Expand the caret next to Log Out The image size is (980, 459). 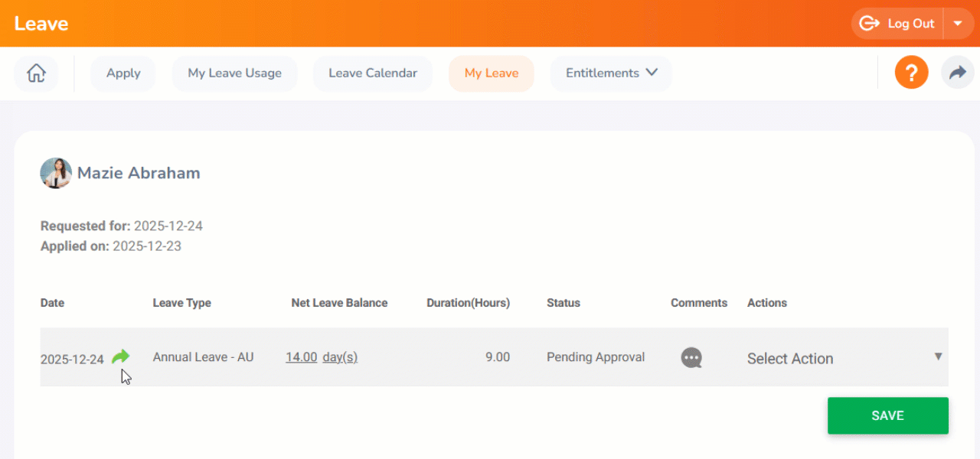(x=958, y=24)
